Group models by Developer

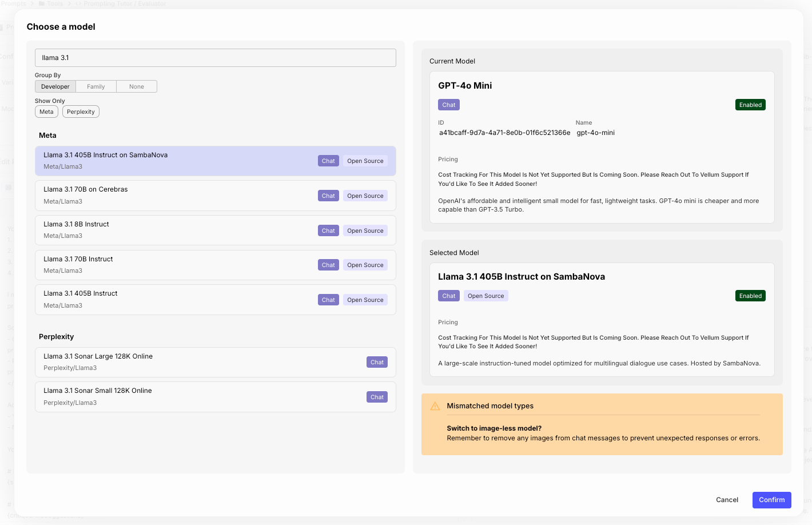click(x=55, y=86)
